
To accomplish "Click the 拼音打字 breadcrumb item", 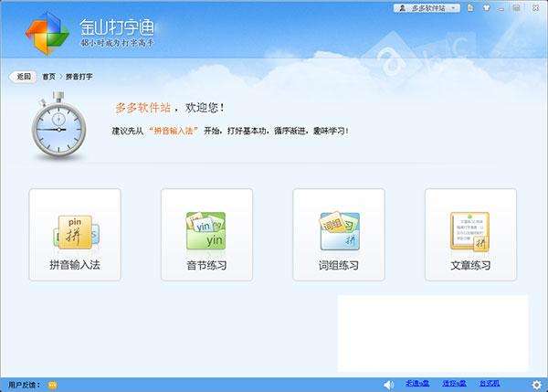I will coord(79,77).
